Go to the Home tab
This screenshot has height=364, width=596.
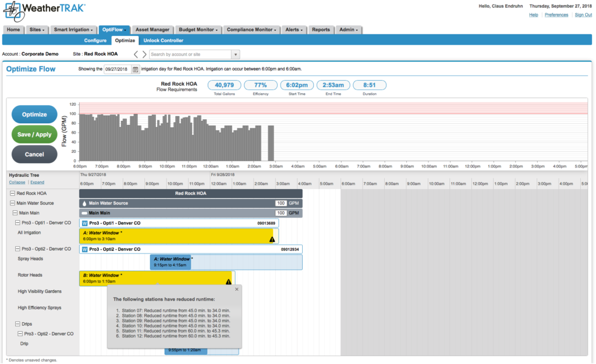(x=13, y=30)
